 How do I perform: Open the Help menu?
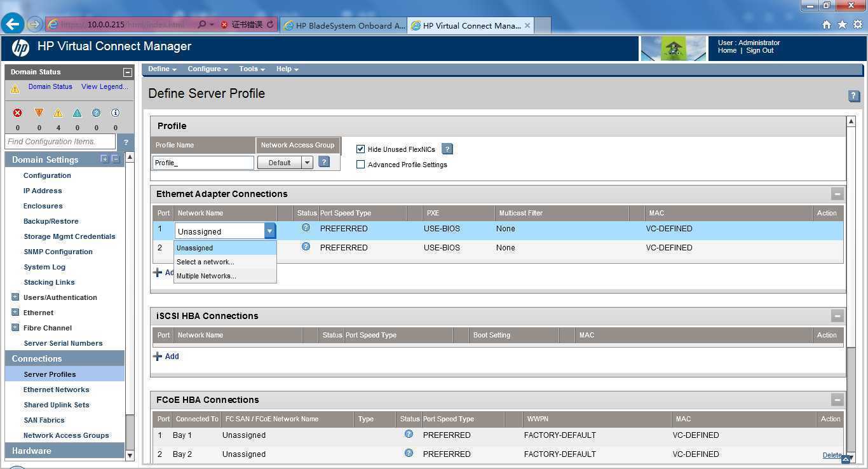[287, 69]
